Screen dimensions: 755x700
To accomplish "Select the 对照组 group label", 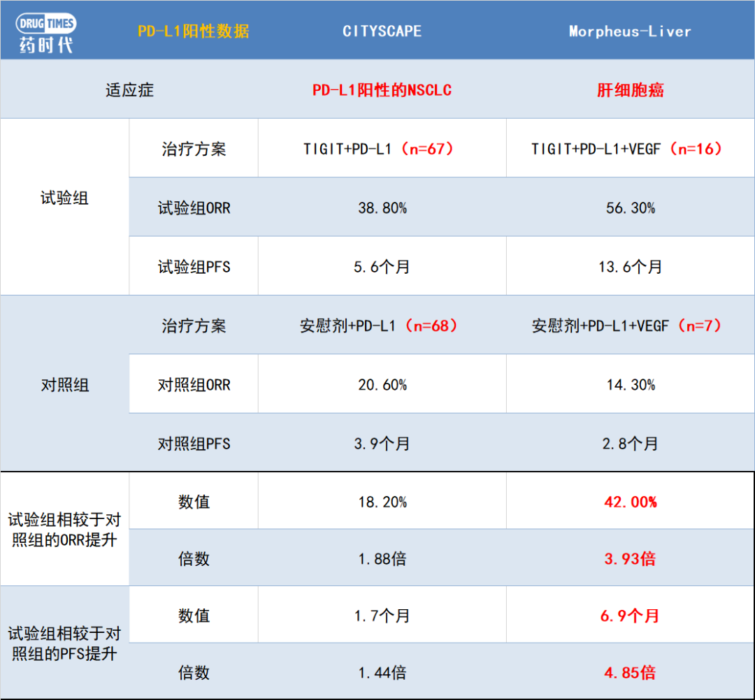I will coord(64,385).
